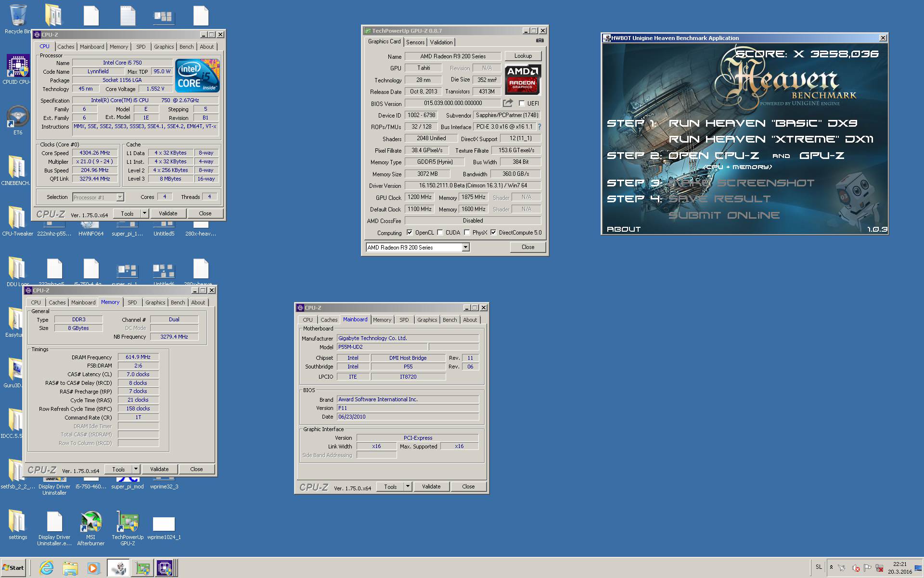Open the Recycle Bin desktop icon
The height and width of the screenshot is (578, 924).
point(17,19)
